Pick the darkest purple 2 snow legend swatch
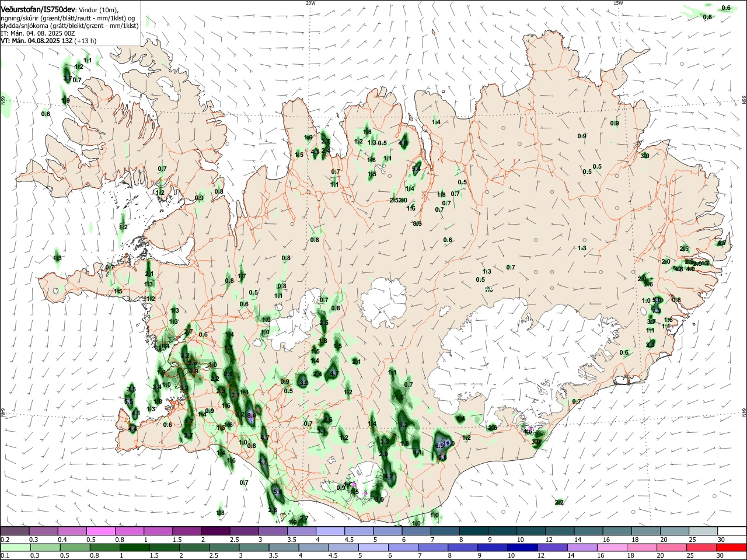Viewport: 747px width, 560px height. (x=215, y=531)
